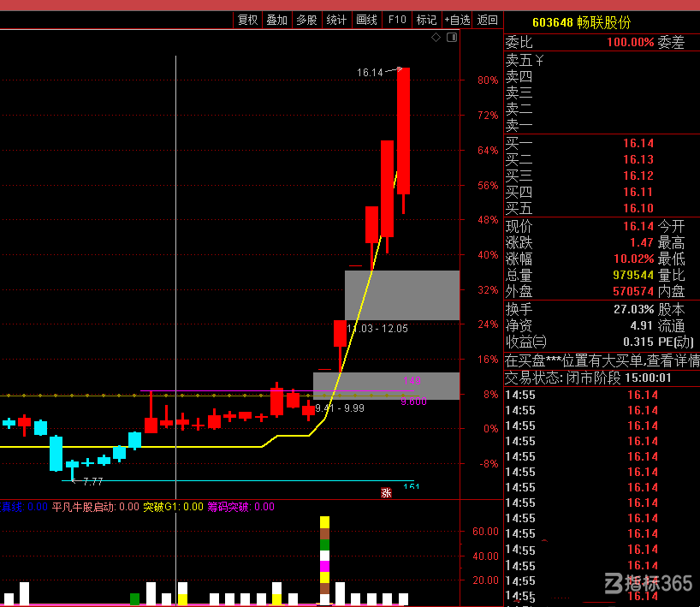Click the 收益(三) 0.315 value
Viewport: 700px width, 607px height.
pyautogui.click(x=638, y=342)
